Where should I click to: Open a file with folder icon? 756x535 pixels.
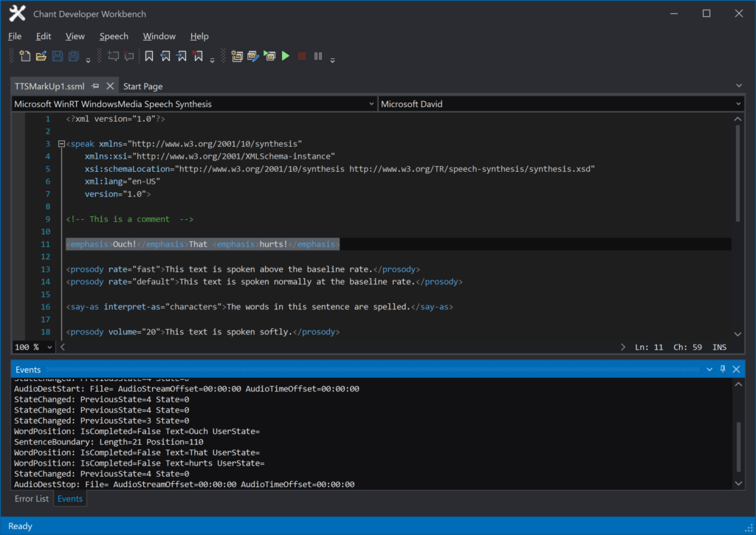tap(41, 56)
